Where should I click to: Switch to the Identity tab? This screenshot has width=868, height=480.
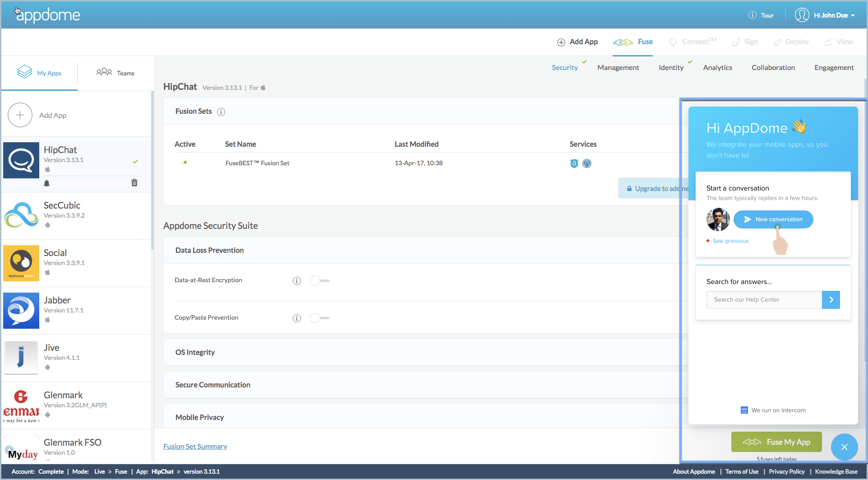[x=671, y=67]
